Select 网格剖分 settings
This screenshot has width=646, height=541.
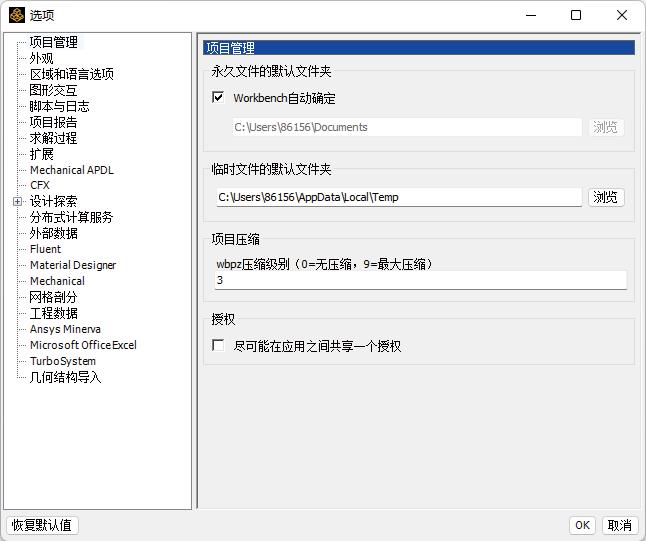click(x=53, y=297)
